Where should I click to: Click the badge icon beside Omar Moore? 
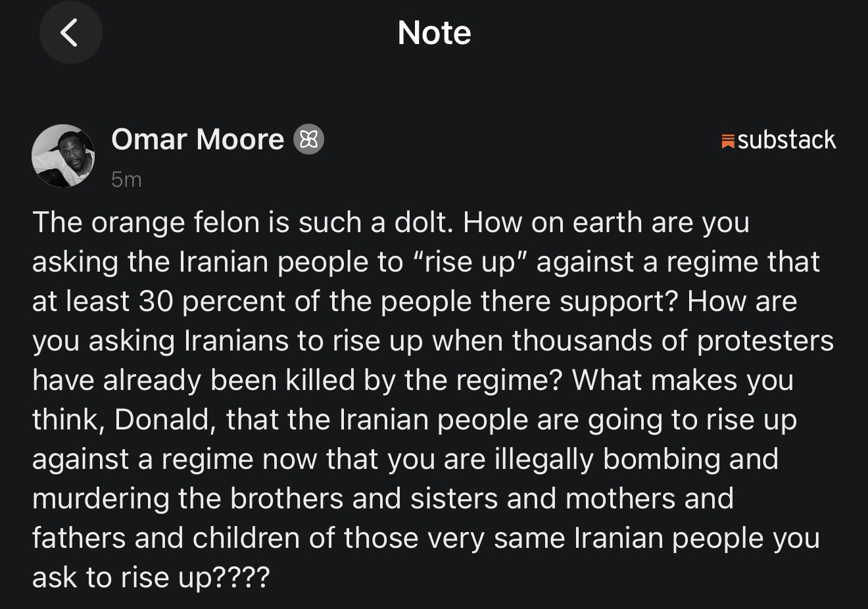click(308, 139)
